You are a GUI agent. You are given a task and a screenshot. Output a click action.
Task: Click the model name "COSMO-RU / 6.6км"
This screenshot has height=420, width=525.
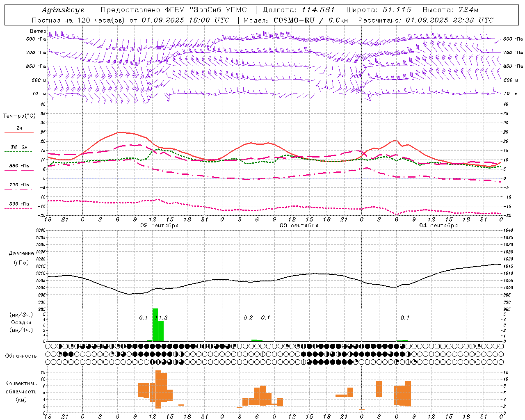tap(310, 20)
